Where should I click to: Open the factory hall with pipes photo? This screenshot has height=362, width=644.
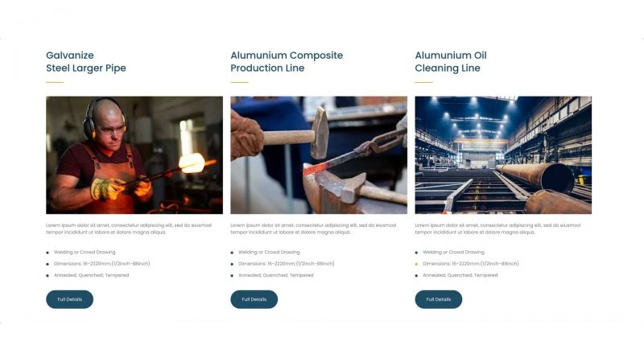click(503, 155)
